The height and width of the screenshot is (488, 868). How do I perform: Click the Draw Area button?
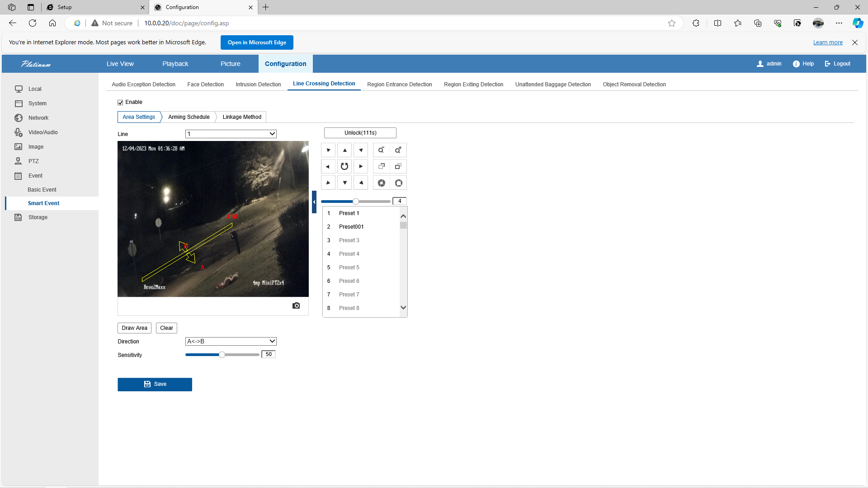[134, 328]
